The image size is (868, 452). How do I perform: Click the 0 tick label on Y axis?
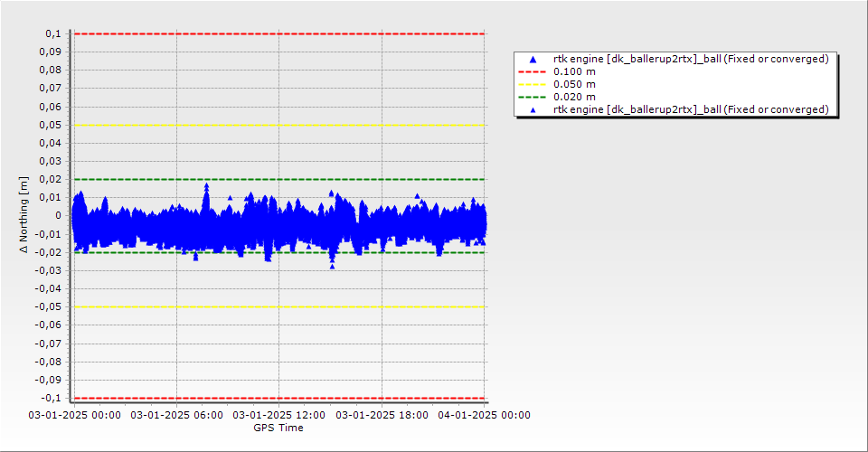(x=59, y=216)
